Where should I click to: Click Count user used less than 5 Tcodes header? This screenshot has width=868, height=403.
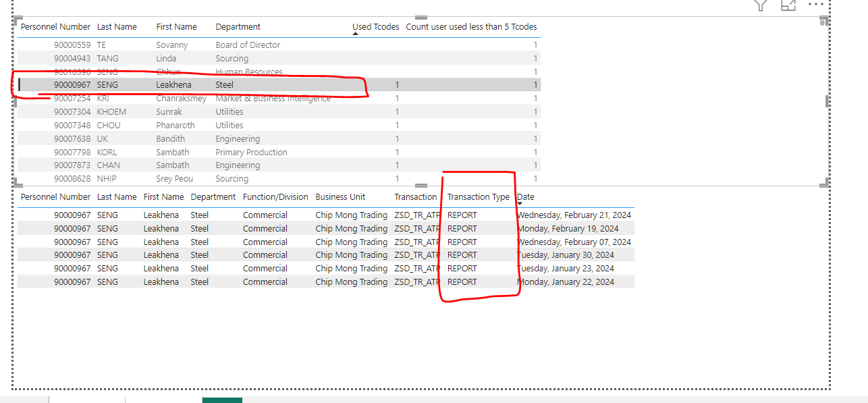pos(471,27)
